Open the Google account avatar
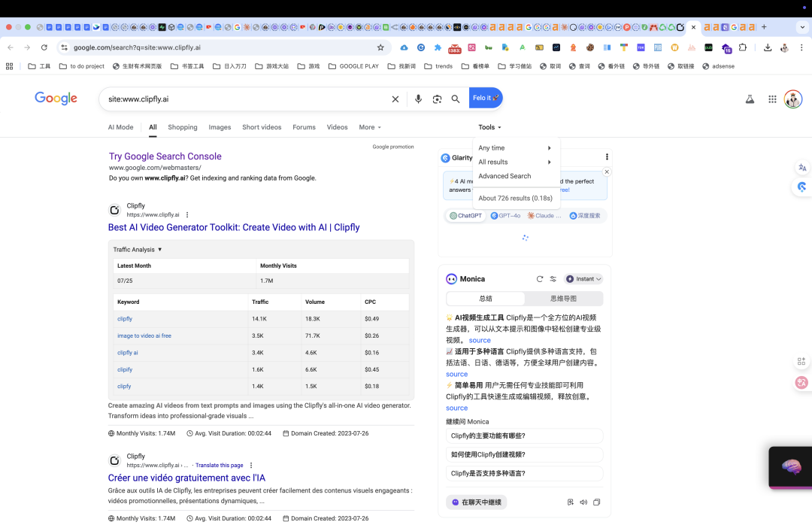 [793, 99]
